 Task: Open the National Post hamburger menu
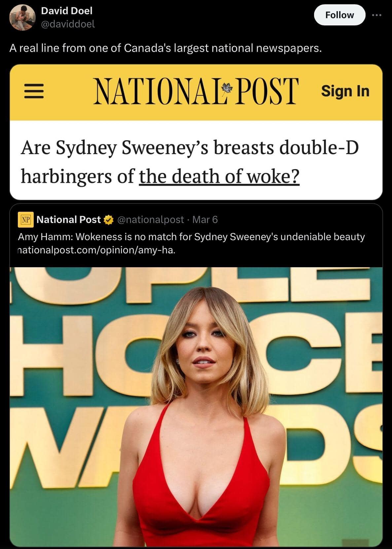click(34, 91)
